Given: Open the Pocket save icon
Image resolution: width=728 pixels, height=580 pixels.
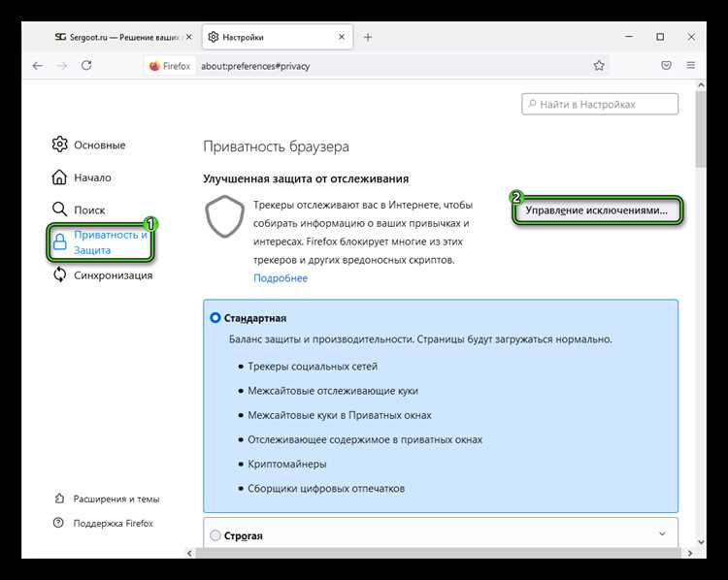Looking at the screenshot, I should tap(666, 65).
